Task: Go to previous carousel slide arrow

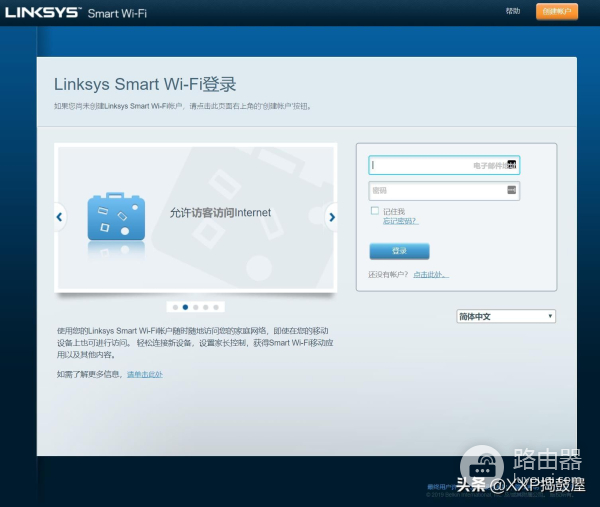Action: pos(60,217)
